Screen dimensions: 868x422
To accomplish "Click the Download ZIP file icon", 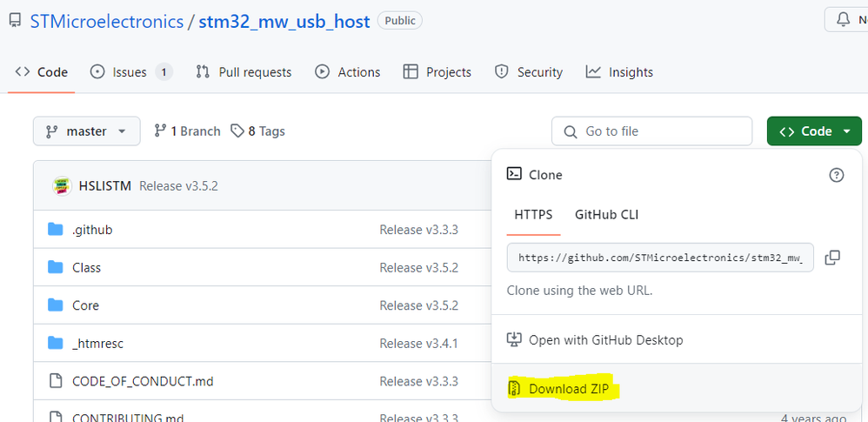I will 514,389.
